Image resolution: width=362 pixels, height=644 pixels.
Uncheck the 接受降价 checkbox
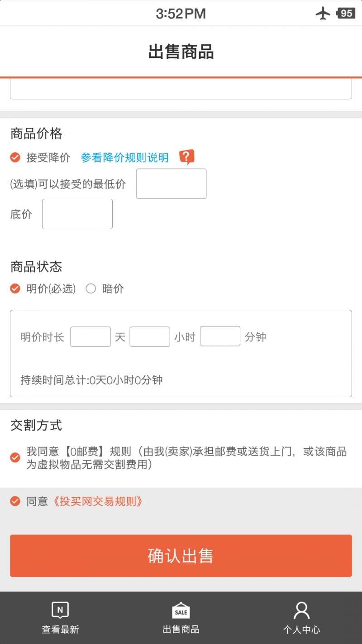click(15, 157)
